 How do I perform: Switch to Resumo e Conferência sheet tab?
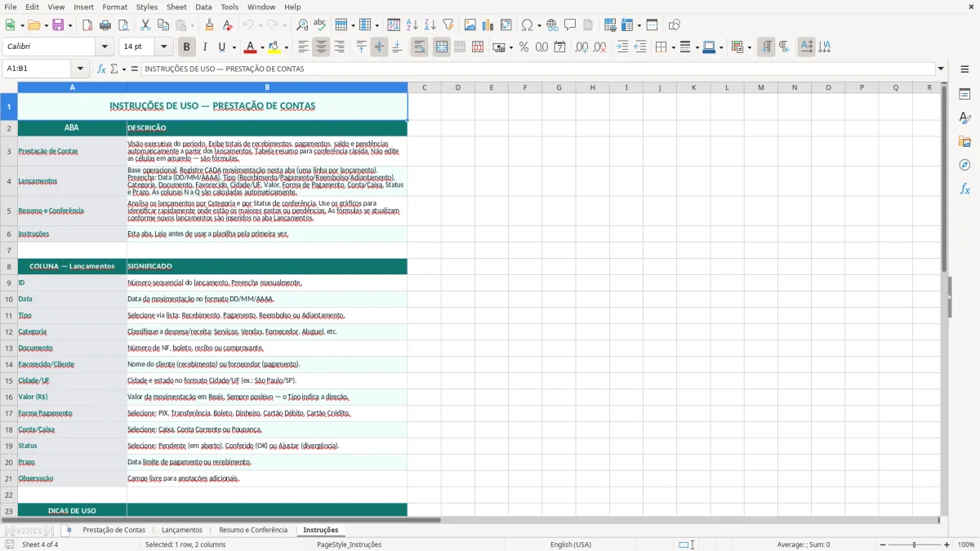click(x=253, y=530)
